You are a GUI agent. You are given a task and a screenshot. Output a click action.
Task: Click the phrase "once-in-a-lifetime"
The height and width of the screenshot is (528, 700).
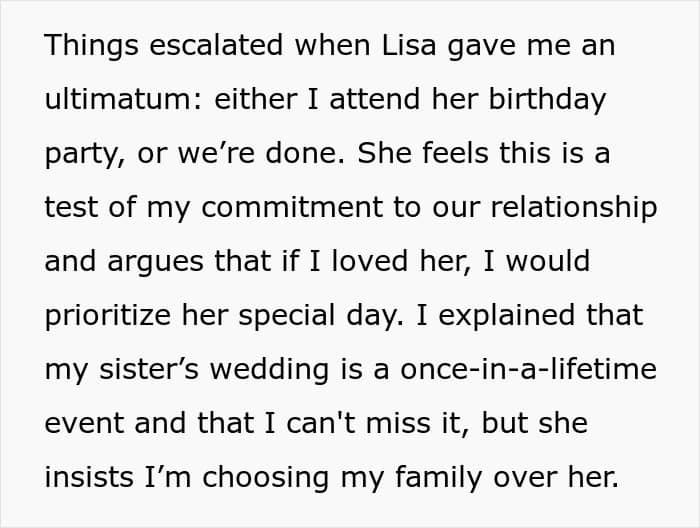click(x=529, y=369)
